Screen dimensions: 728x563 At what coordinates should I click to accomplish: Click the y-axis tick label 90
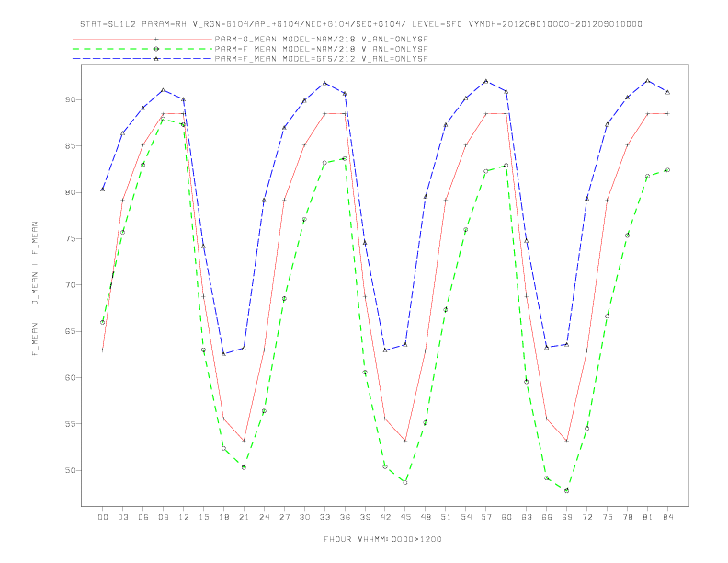(x=71, y=100)
